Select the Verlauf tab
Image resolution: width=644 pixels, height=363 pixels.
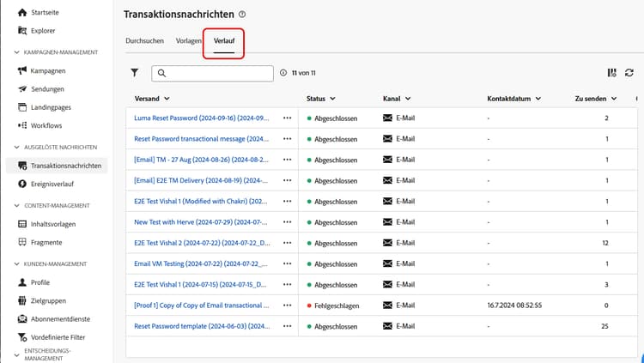tap(224, 40)
